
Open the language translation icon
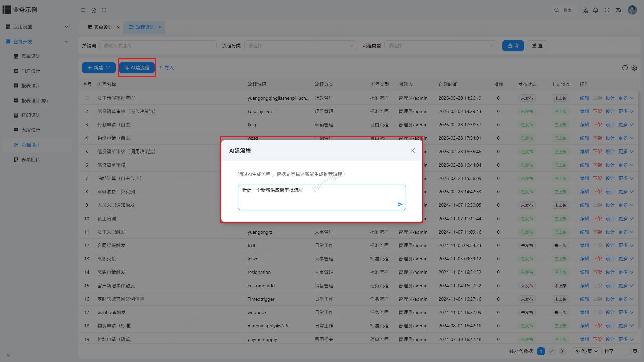click(619, 10)
